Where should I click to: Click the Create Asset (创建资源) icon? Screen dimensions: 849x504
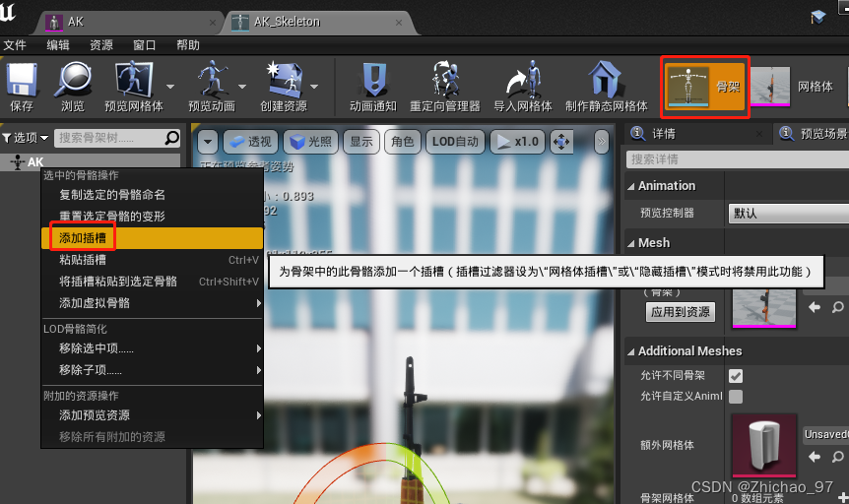(284, 79)
